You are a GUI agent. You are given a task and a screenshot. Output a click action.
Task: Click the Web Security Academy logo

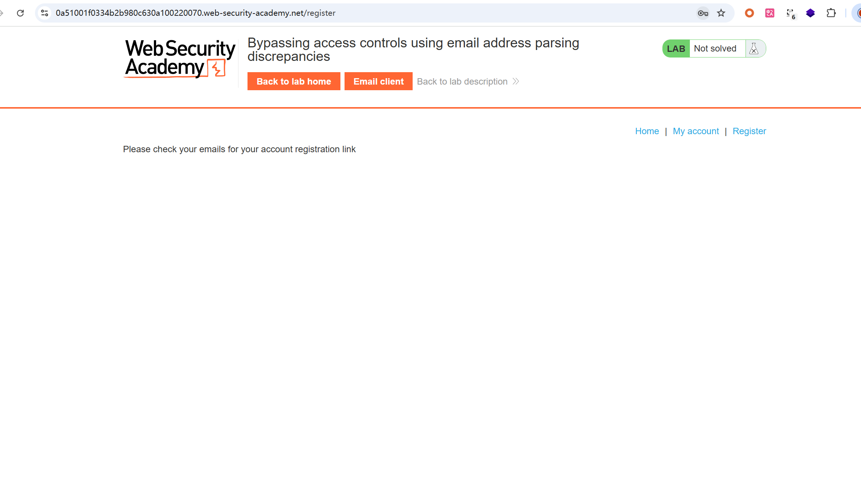pos(180,59)
